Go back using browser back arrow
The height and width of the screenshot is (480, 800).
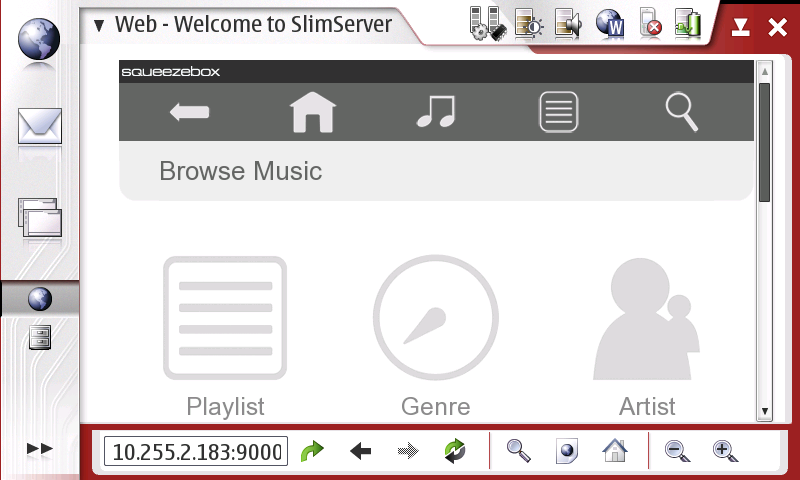tap(361, 451)
